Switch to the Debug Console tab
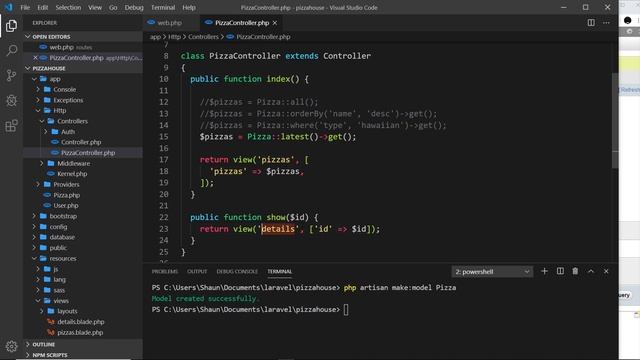This screenshot has width=640, height=360. tap(237, 271)
